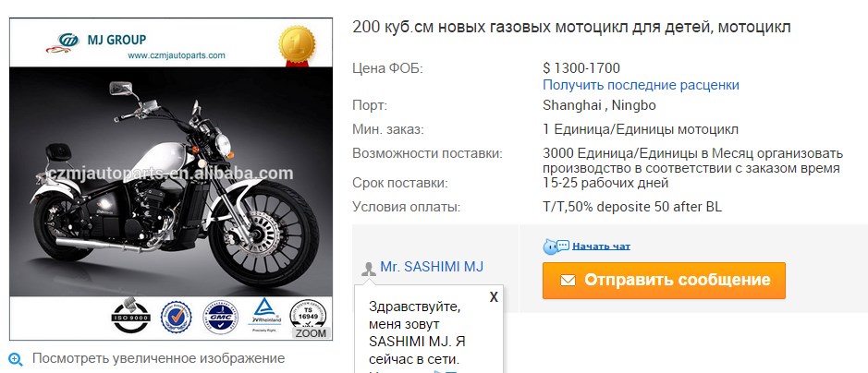Viewport: 868px width, 373px height.
Task: Close the chat greeting popup with X
Action: [494, 296]
